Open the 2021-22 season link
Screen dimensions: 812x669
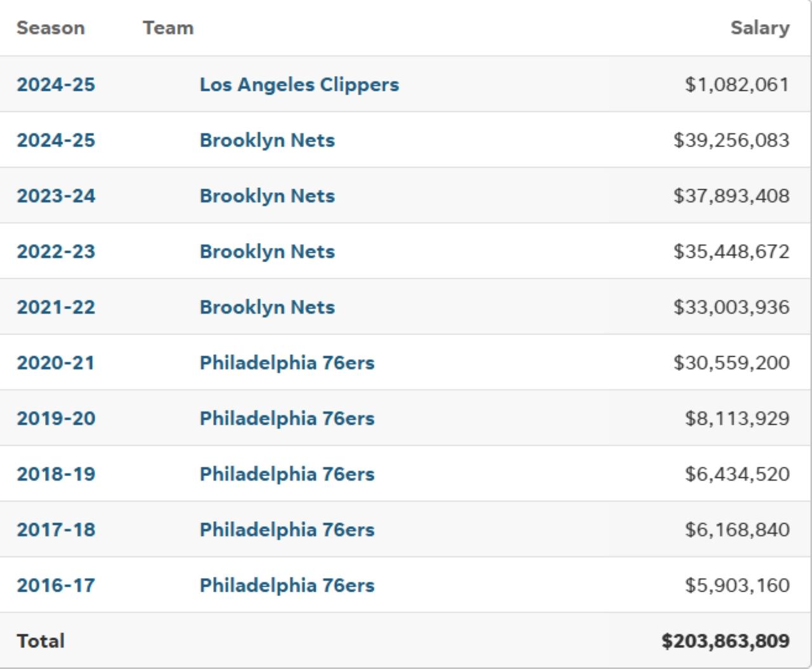[56, 307]
